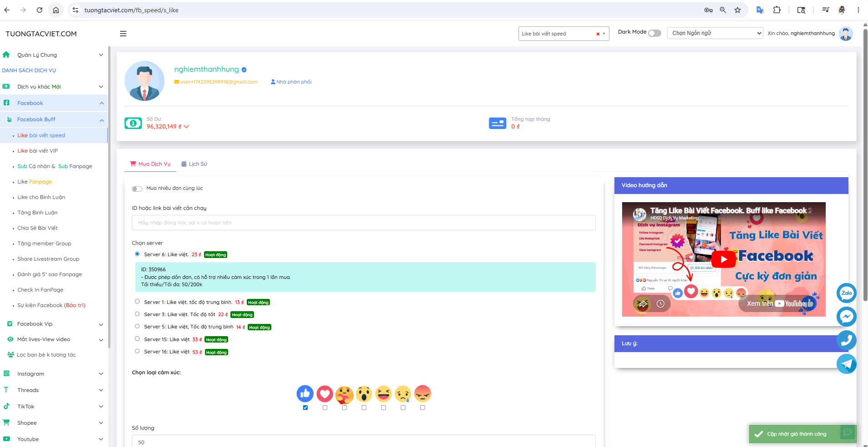Open Like bài viết VIP menu item

coord(38,151)
